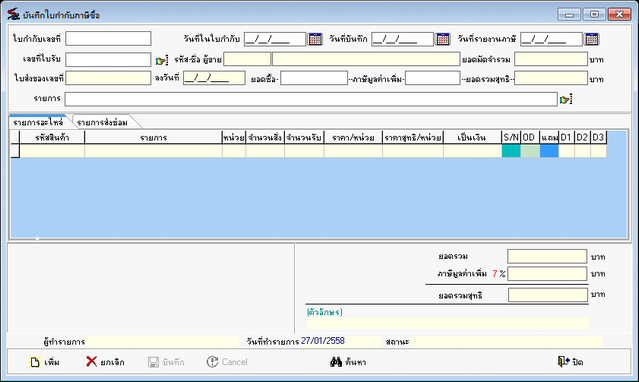639x382 pixels.
Task: Open calendar for วันที่บันทึก date
Action: (443, 39)
